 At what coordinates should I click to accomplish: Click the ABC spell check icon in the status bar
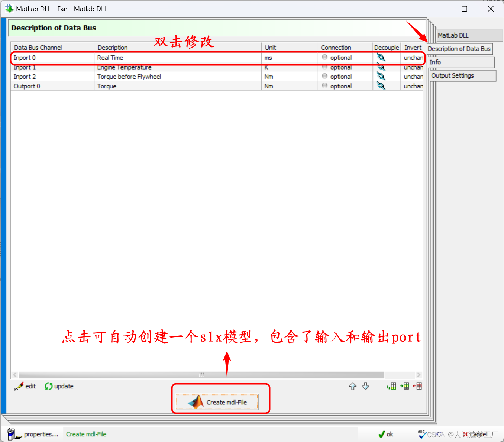point(421,434)
